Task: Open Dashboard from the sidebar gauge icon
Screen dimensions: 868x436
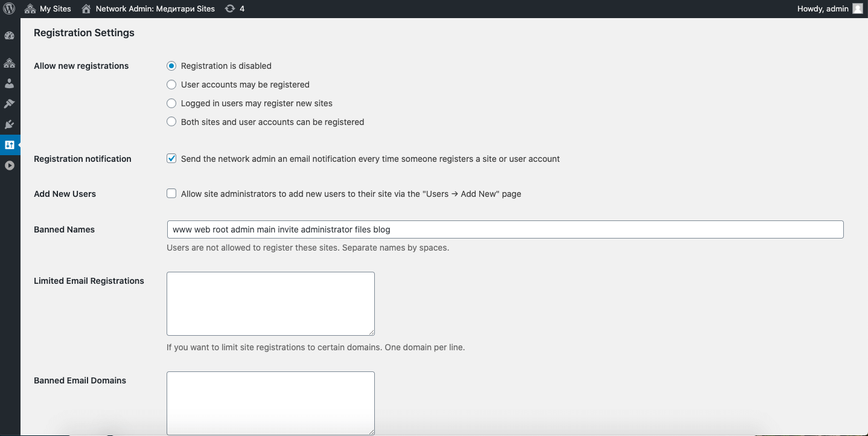Action: (10, 36)
